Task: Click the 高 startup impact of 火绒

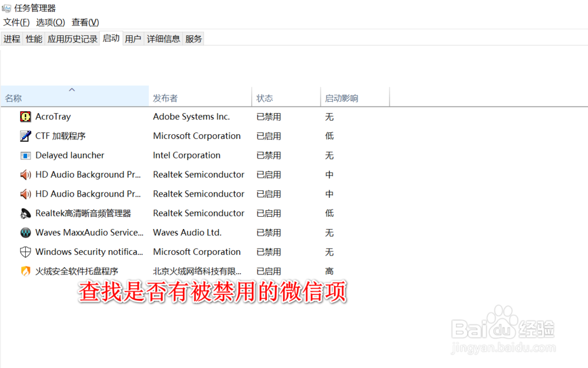Action: click(x=329, y=271)
